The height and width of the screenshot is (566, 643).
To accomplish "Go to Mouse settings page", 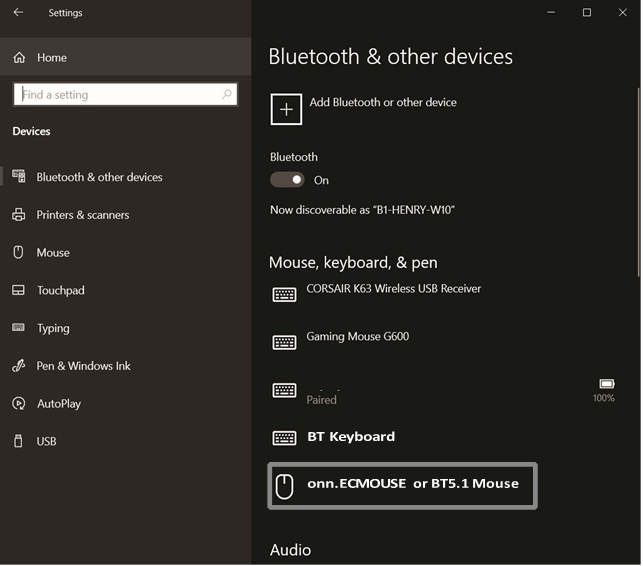I will pos(53,253).
